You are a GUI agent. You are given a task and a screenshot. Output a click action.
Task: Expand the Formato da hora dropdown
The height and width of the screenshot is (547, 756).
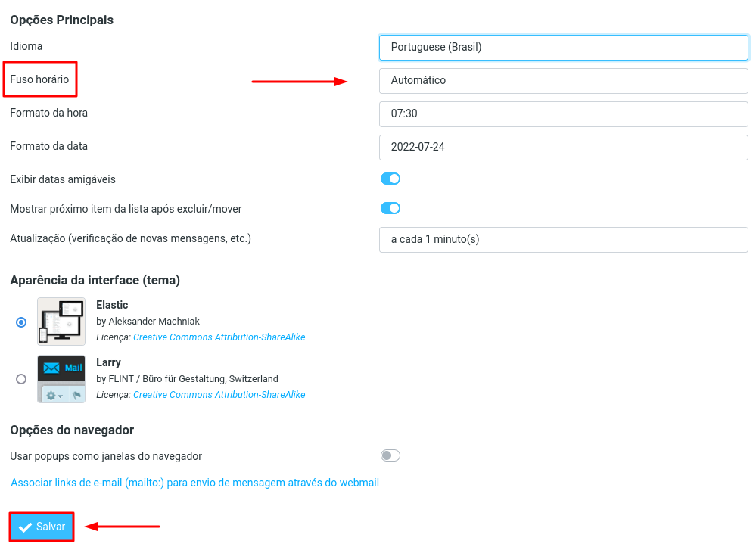pyautogui.click(x=563, y=113)
